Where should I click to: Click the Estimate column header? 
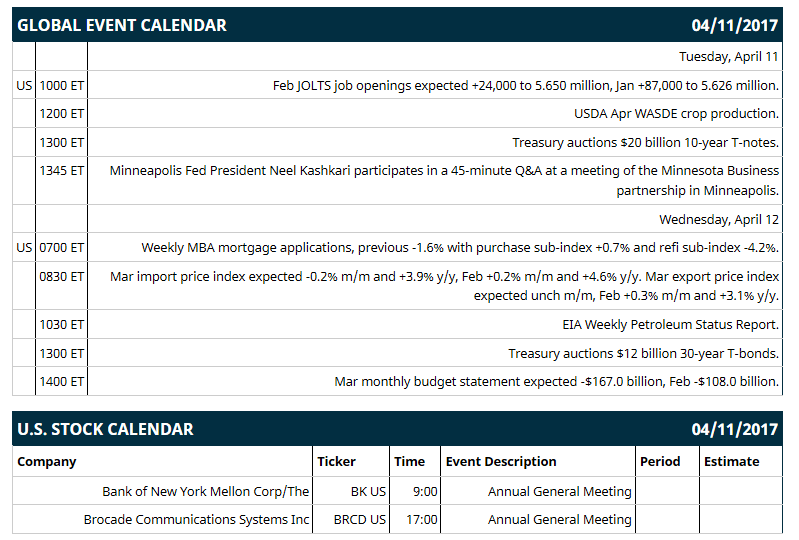click(731, 462)
